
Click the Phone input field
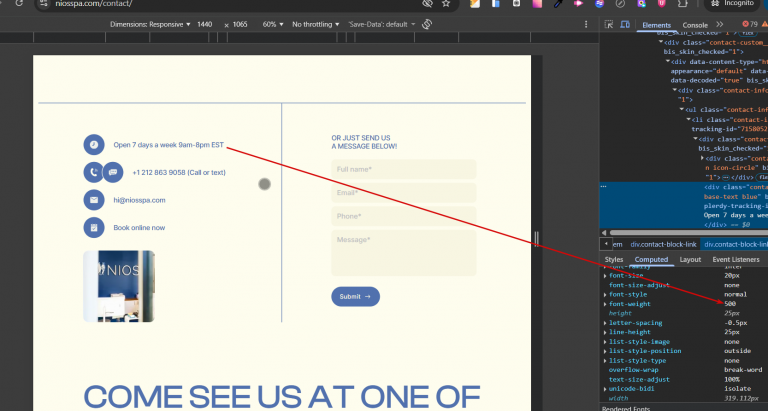pyautogui.click(x=404, y=217)
